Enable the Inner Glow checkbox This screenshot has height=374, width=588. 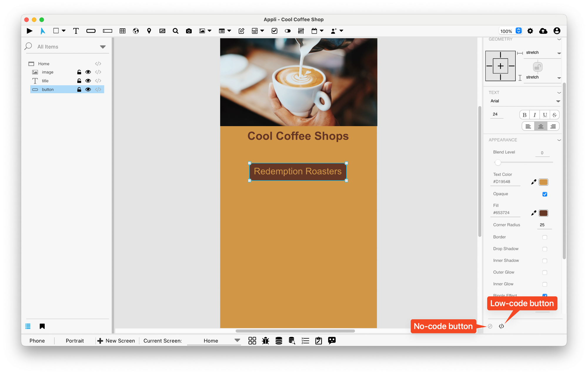(545, 284)
